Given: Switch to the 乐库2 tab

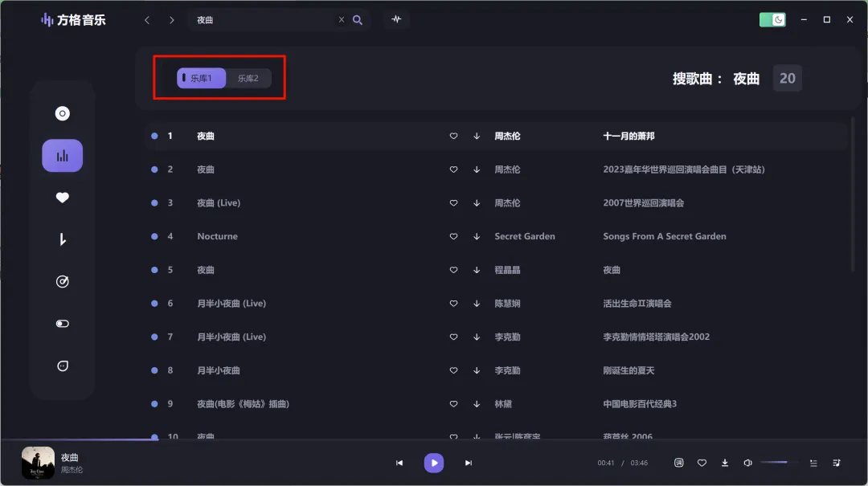Looking at the screenshot, I should (248, 78).
